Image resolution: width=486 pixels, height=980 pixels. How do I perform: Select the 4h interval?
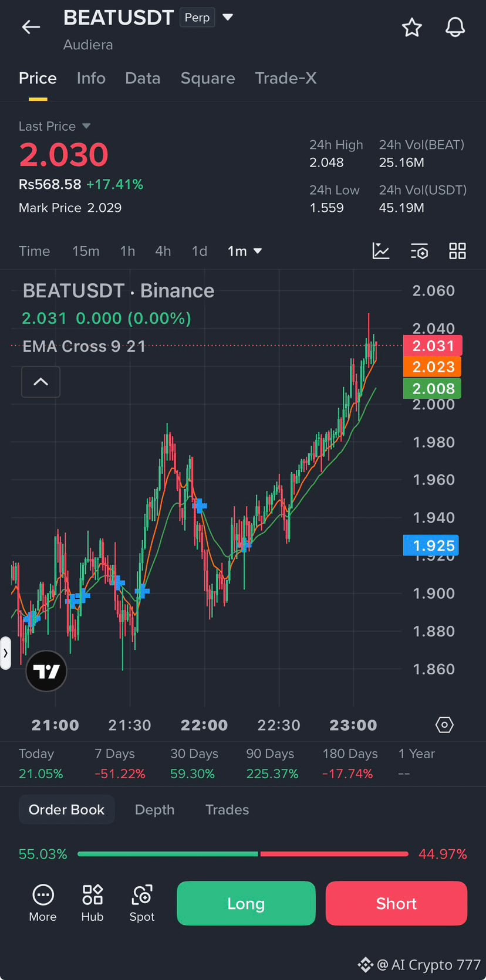click(x=163, y=251)
